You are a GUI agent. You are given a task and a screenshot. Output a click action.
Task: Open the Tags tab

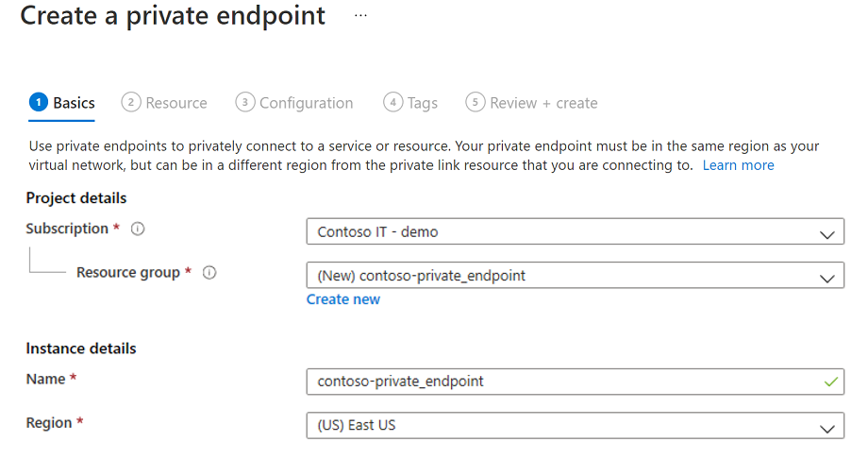pos(423,103)
